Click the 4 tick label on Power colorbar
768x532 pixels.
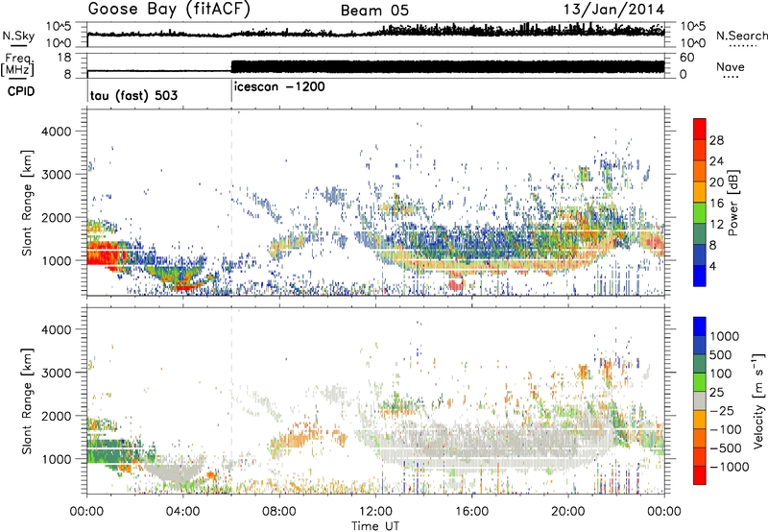pyautogui.click(x=712, y=266)
